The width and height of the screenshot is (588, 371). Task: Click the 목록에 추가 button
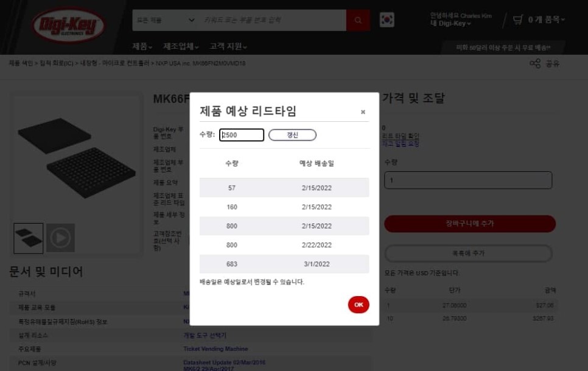coord(468,253)
